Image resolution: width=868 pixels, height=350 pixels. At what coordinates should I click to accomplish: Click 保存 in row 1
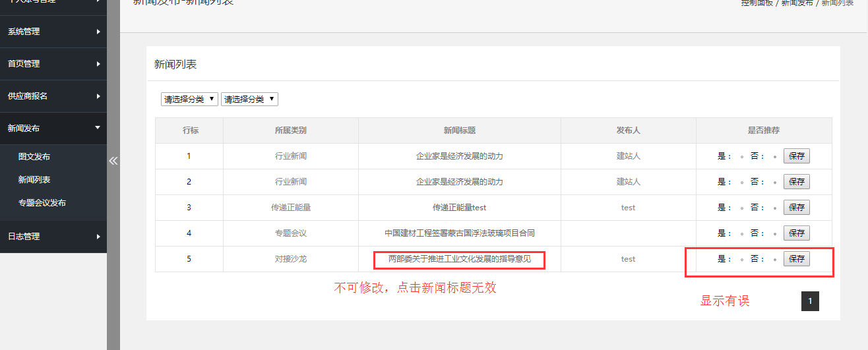[797, 156]
